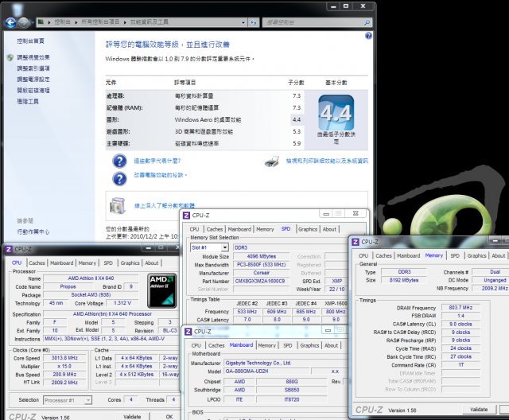Select Mainboard tab in the Mainboard window
The height and width of the screenshot is (420, 509).
[241, 345]
